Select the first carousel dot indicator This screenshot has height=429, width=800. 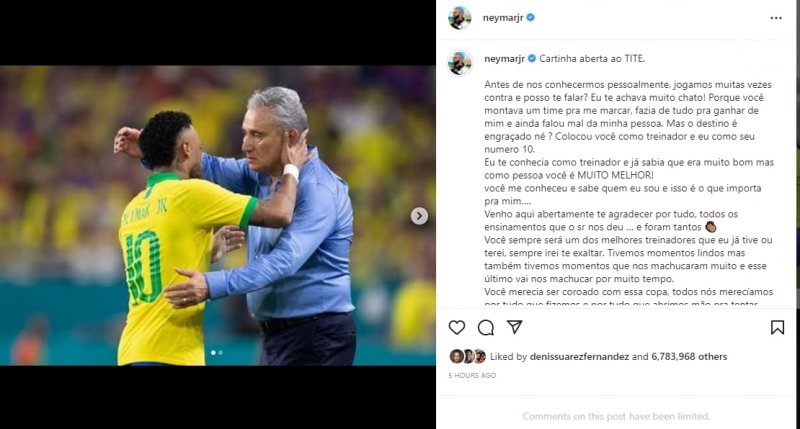coord(213,352)
